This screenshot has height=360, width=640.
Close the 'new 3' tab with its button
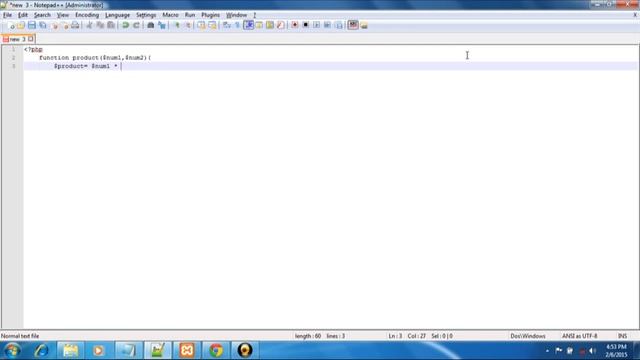tap(31, 39)
